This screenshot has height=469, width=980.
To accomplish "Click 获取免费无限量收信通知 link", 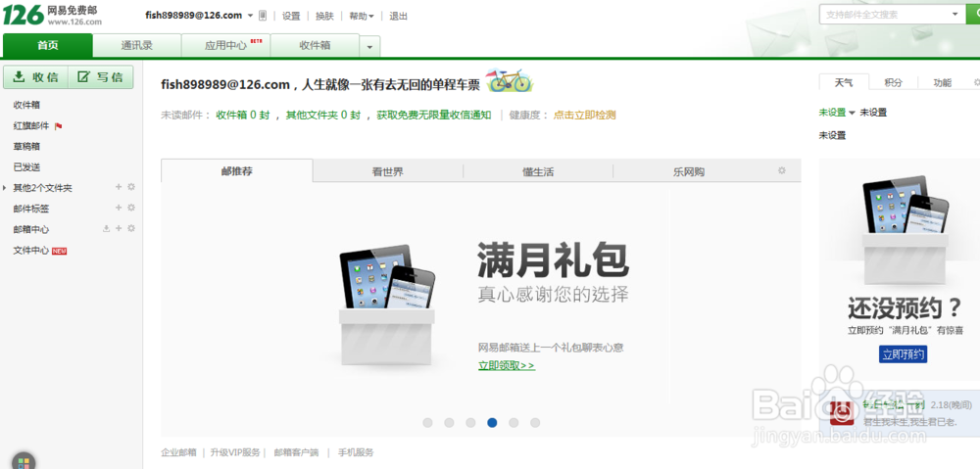I will pos(434,115).
